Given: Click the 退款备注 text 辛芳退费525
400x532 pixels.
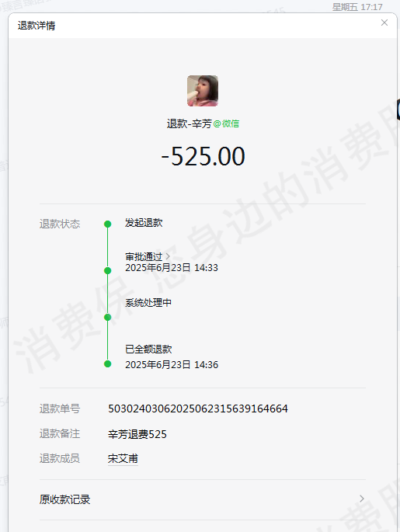Looking at the screenshot, I should [137, 434].
